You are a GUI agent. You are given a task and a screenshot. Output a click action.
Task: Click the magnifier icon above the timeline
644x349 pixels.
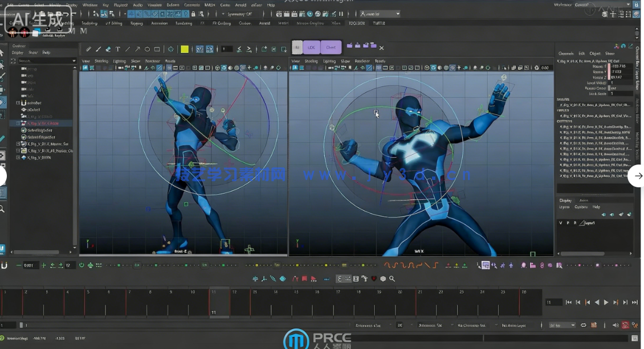(392, 279)
